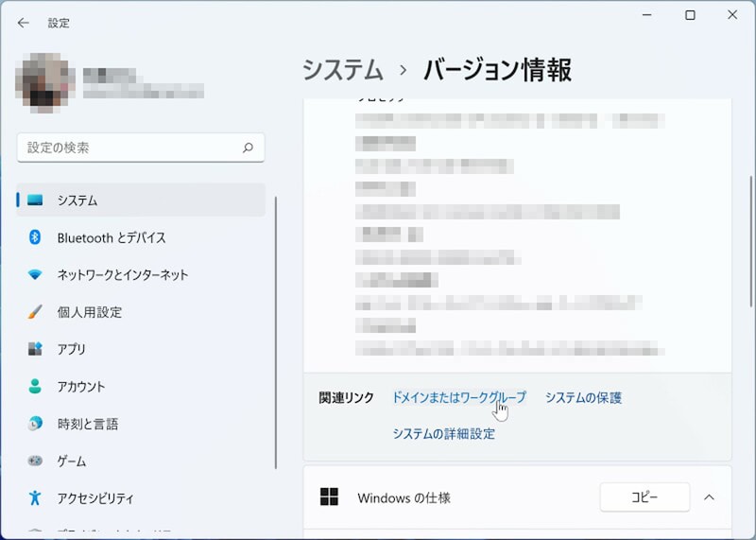Image resolution: width=756 pixels, height=540 pixels.
Task: Open the ドメインまたはワークグループ link
Action: (x=458, y=397)
